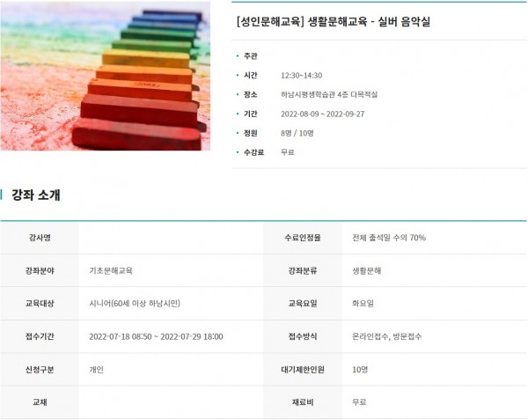The image size is (528, 420).
Task: Select the 시간 value 12:30~14:30
Action: coord(301,76)
